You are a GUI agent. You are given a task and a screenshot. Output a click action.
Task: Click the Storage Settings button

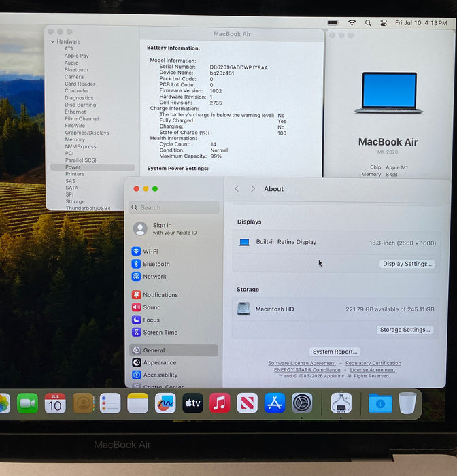tap(405, 330)
